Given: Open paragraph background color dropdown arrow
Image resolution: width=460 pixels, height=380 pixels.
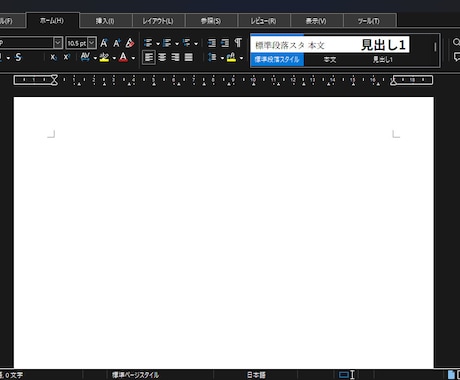Looking at the screenshot, I should (x=241, y=58).
